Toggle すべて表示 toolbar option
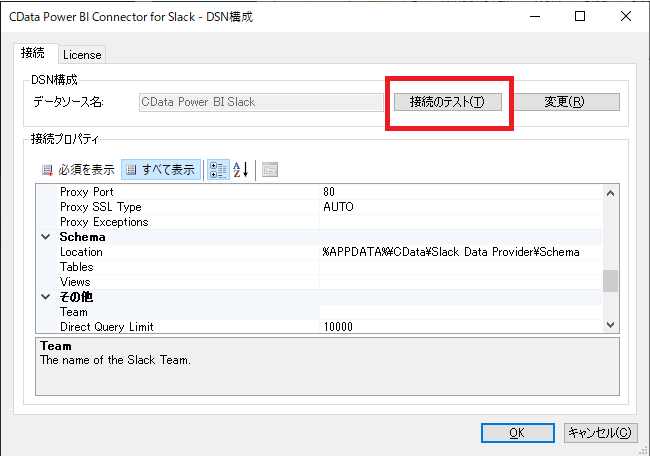 [161, 170]
